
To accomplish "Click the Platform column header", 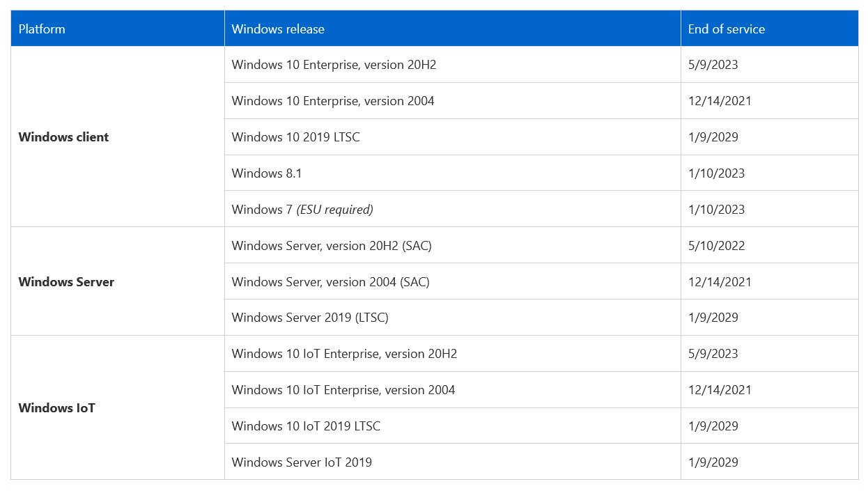I will (117, 29).
